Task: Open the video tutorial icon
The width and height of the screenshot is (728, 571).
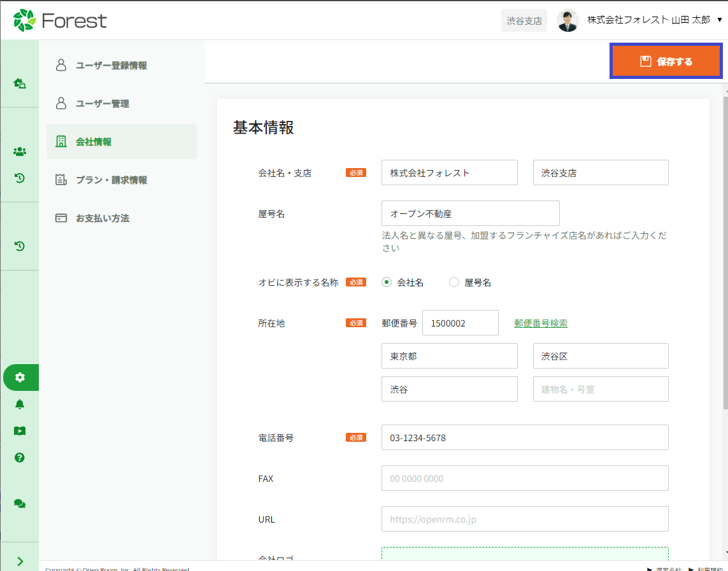Action: tap(20, 431)
